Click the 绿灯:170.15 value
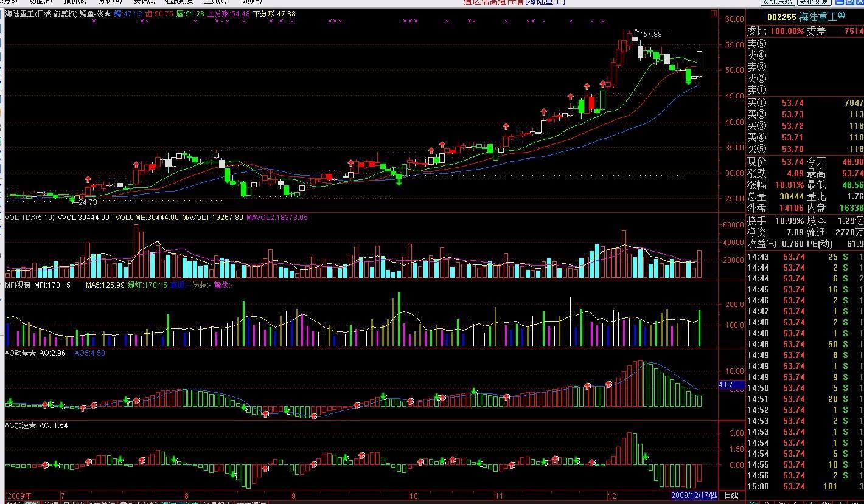This screenshot has height=504, width=864. tap(147, 285)
